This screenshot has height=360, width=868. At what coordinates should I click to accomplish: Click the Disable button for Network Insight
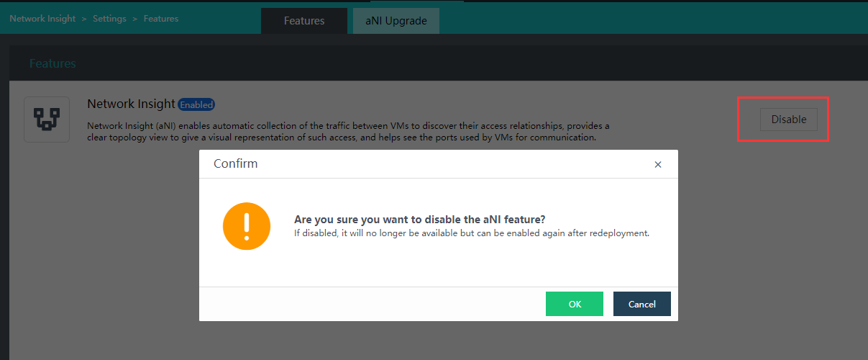pyautogui.click(x=789, y=120)
